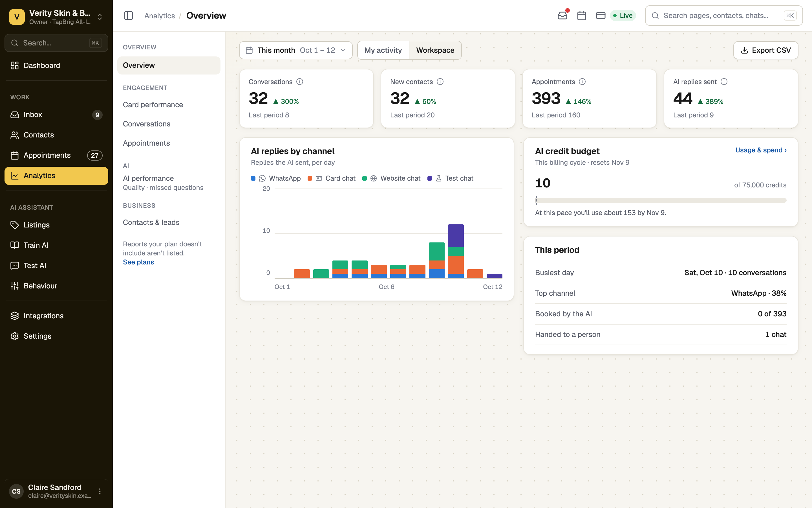This screenshot has height=508, width=812.
Task: Open the calendar icon in top bar
Action: pos(581,16)
